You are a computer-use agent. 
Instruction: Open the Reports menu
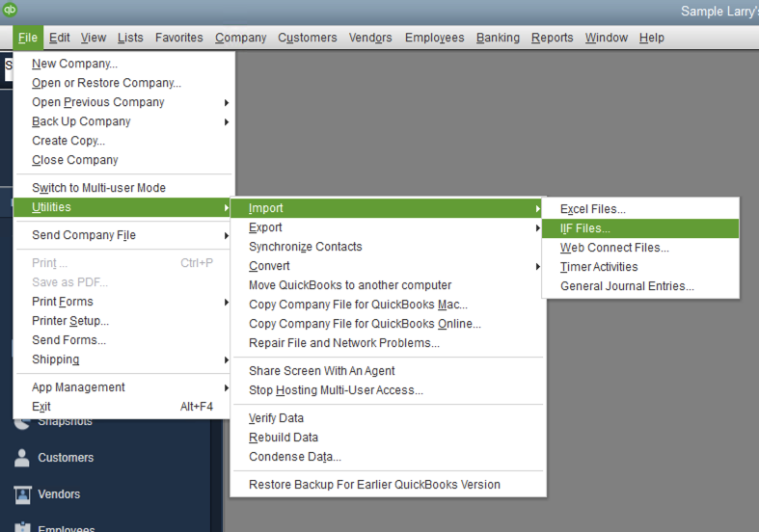(x=552, y=38)
